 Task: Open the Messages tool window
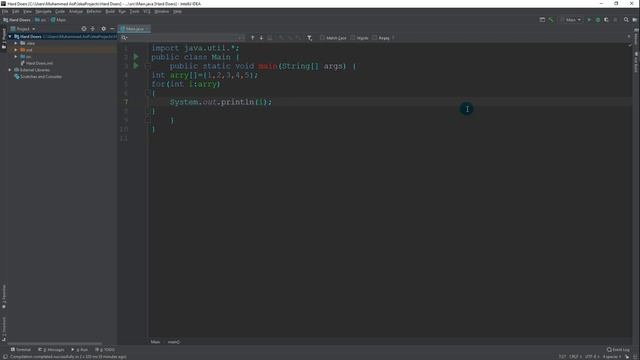coord(51,350)
